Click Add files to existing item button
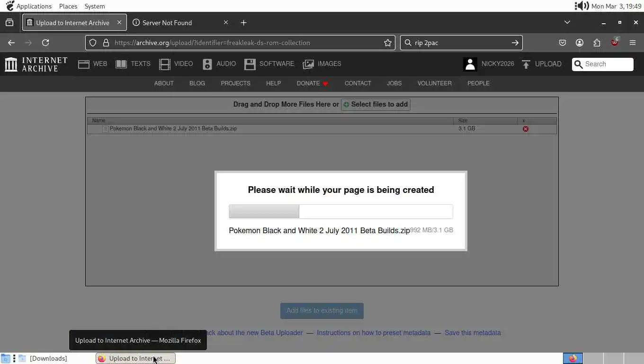 pyautogui.click(x=322, y=311)
